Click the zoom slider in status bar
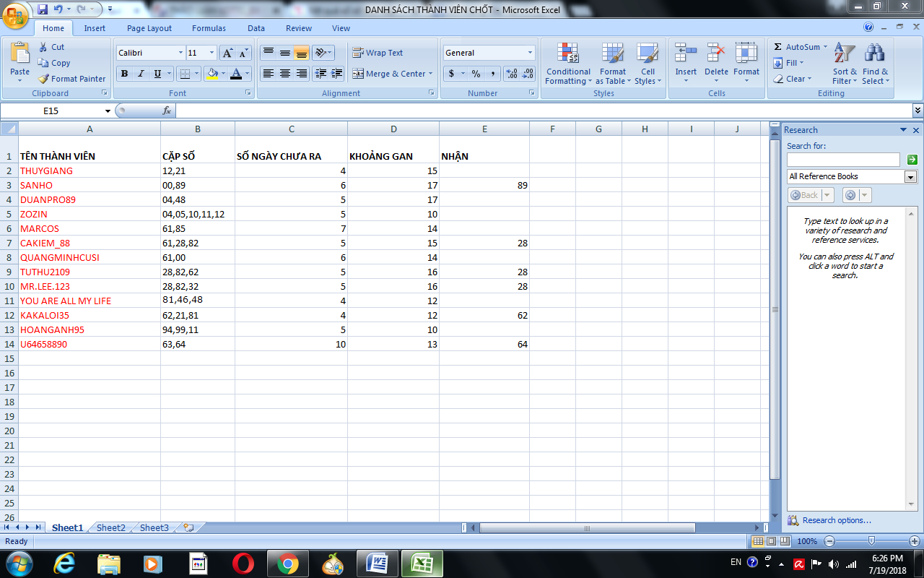Image resolution: width=924 pixels, height=578 pixels. pyautogui.click(x=871, y=541)
